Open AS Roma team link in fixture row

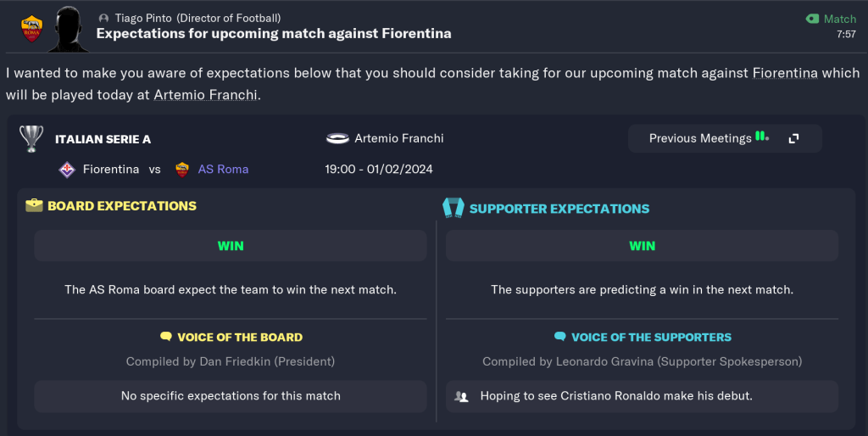point(223,169)
